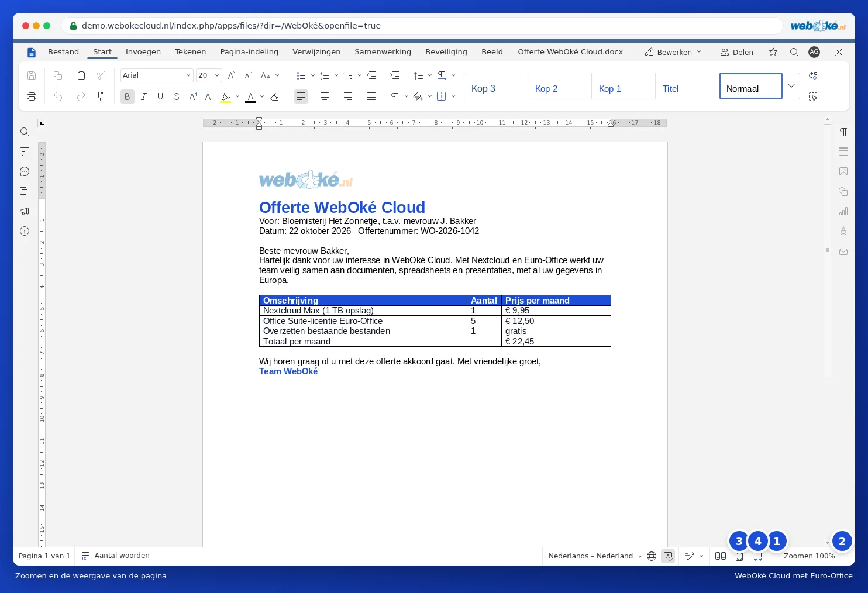The image size is (868, 593).
Task: Toggle spell checking in the status bar
Action: click(668, 556)
